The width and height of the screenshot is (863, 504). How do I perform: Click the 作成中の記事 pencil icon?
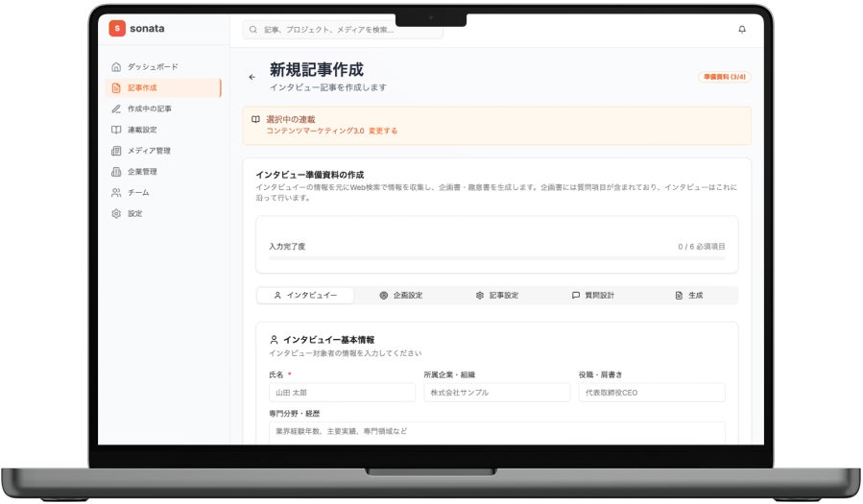116,108
